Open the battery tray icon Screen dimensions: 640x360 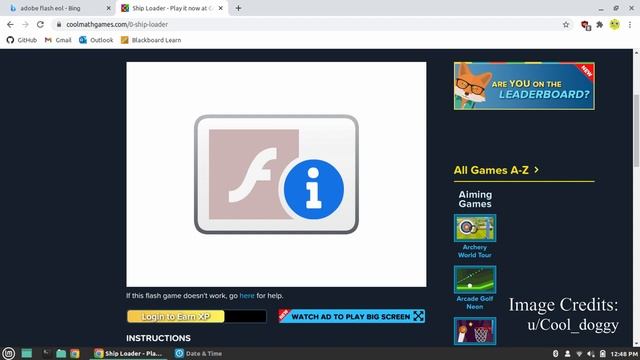coord(602,353)
